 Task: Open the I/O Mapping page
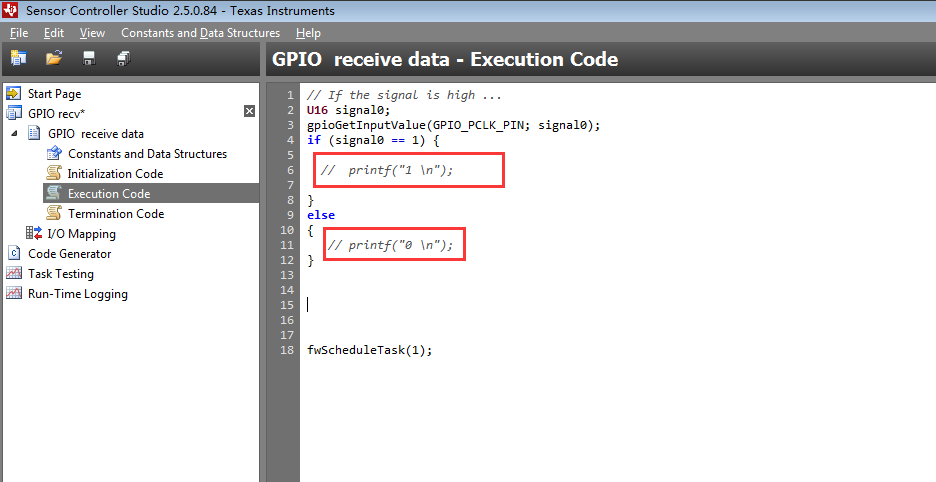[82, 234]
